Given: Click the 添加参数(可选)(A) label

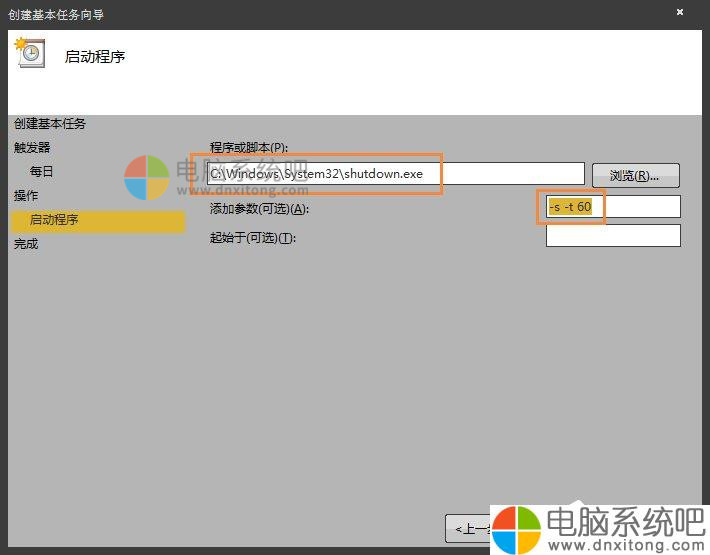Looking at the screenshot, I should [x=260, y=208].
